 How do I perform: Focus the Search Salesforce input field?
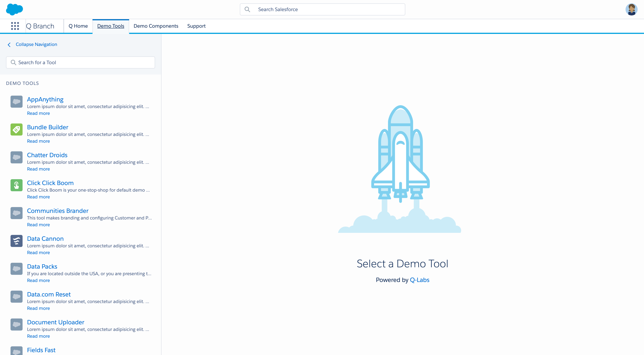(323, 10)
